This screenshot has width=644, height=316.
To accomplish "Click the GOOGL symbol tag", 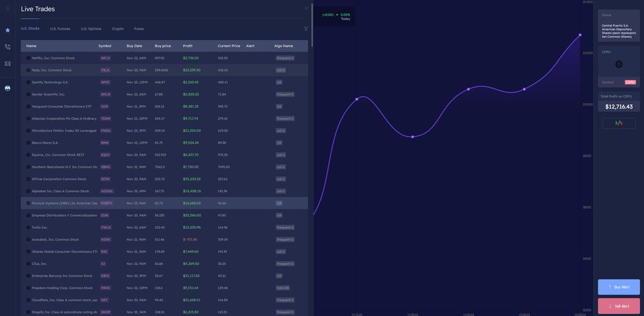I will tap(107, 192).
